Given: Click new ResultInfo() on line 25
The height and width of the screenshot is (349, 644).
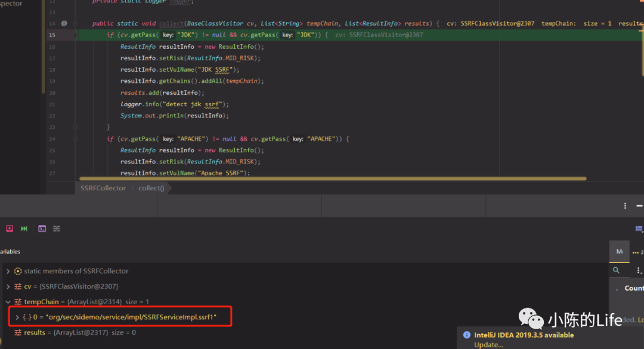Looking at the screenshot, I should (x=234, y=150).
